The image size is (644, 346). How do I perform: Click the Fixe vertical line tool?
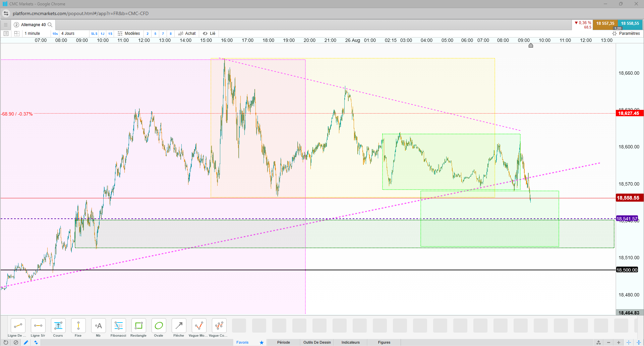click(78, 328)
